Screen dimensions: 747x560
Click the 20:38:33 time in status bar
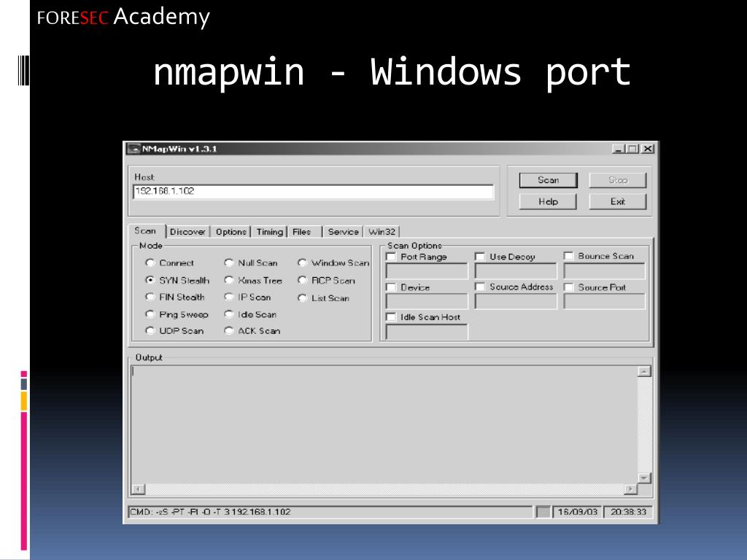pyautogui.click(x=628, y=512)
